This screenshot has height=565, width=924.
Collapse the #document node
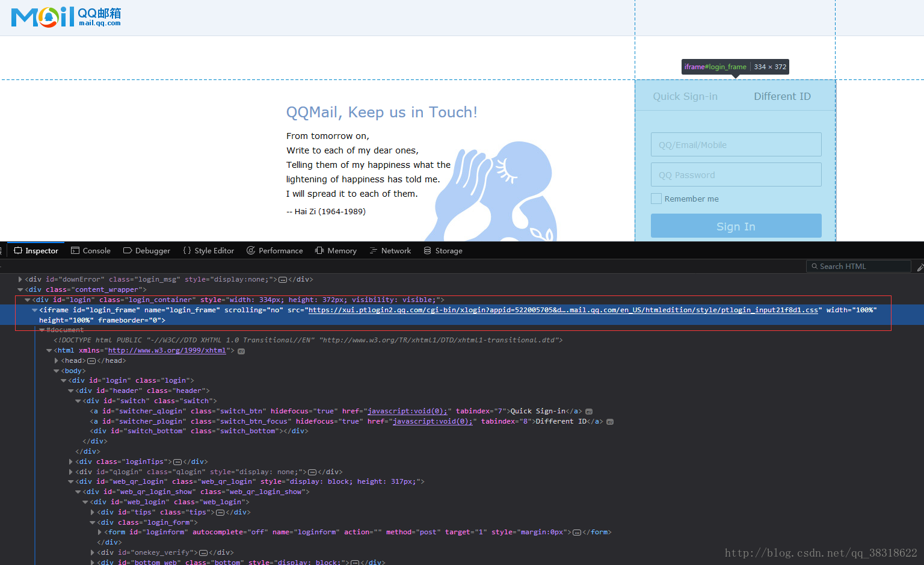tap(42, 330)
